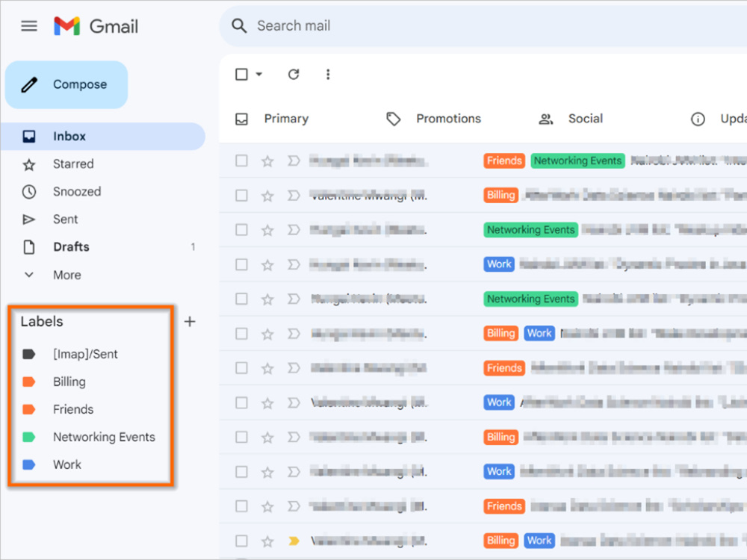Open the toolbar's three-dot more menu
Viewport: 747px width, 560px height.
328,74
